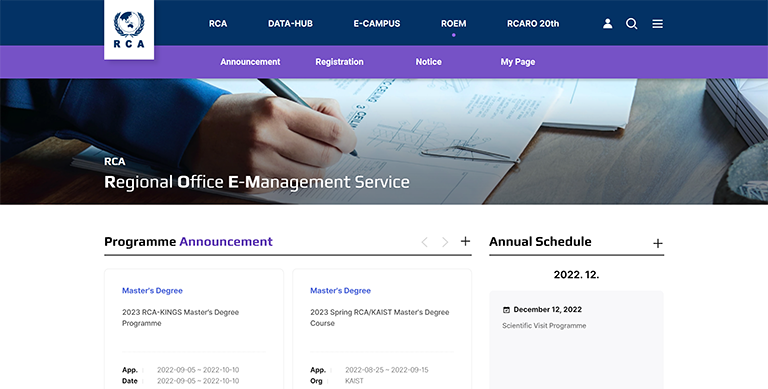Image resolution: width=768 pixels, height=389 pixels.
Task: Expand Programme Announcement with plus icon
Action: click(465, 241)
